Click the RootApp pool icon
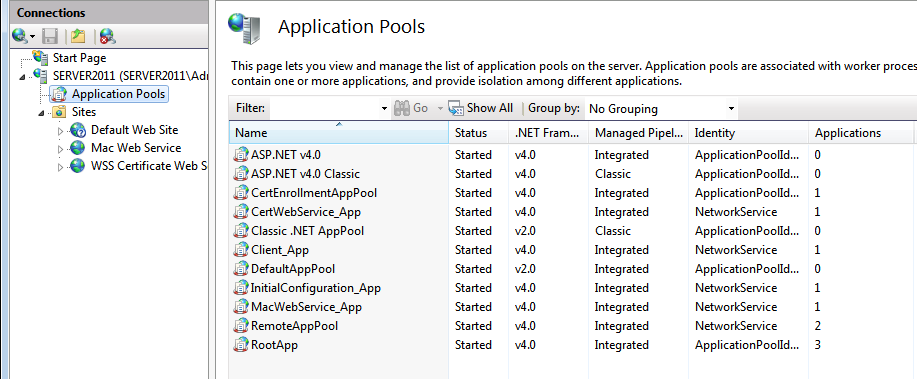917x379 pixels. point(241,345)
